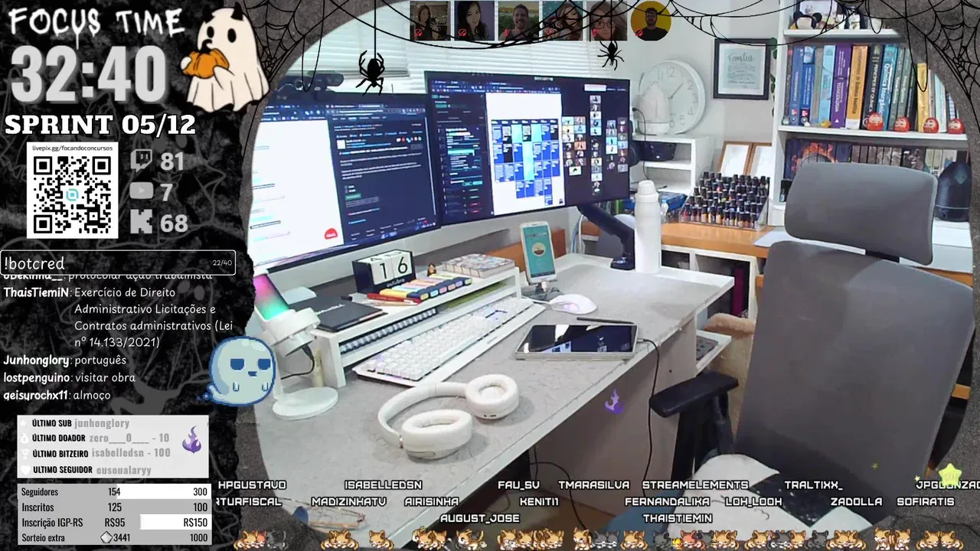Click the Sorteio extra goal row
The image size is (980, 551).
pyautogui.click(x=114, y=538)
